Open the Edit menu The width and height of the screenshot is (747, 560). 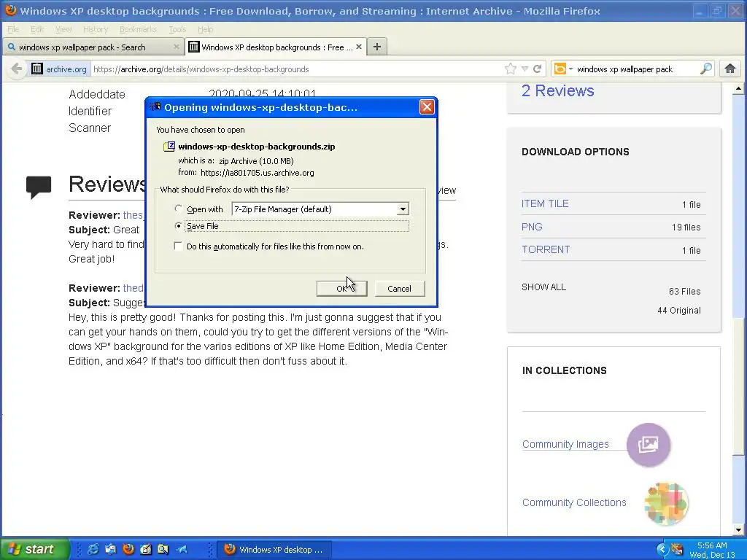(37, 29)
